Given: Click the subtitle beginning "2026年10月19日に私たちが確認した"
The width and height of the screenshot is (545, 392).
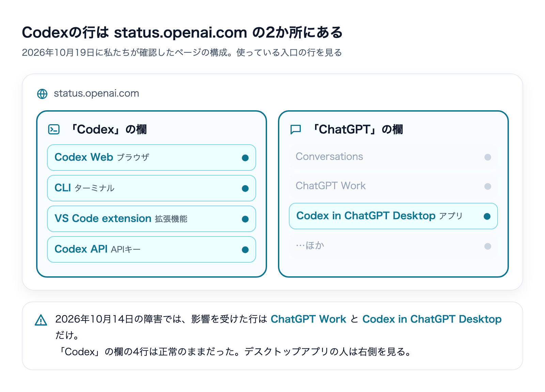Looking at the screenshot, I should tap(182, 52).
